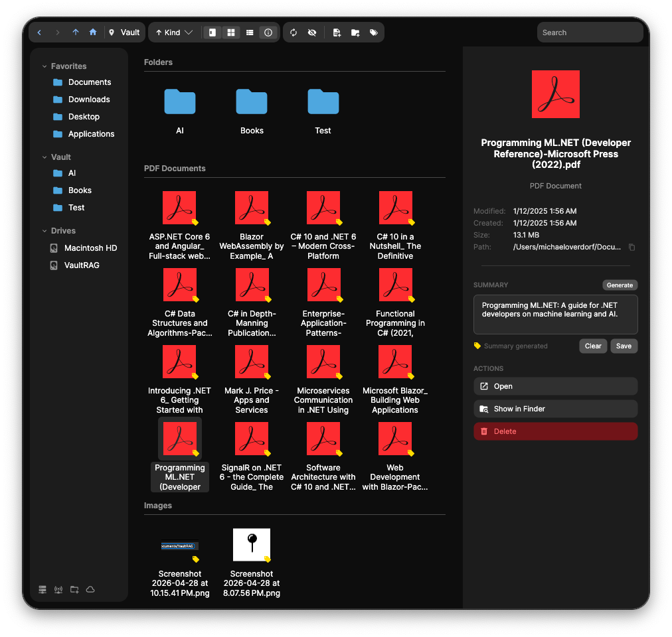Select Blazor WebAssembly by Example PDF
Viewport: 672px width, 637px height.
point(252,208)
